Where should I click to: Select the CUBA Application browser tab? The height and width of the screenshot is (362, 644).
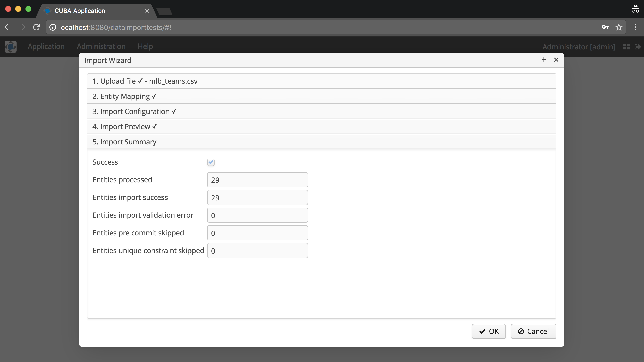[x=96, y=11]
